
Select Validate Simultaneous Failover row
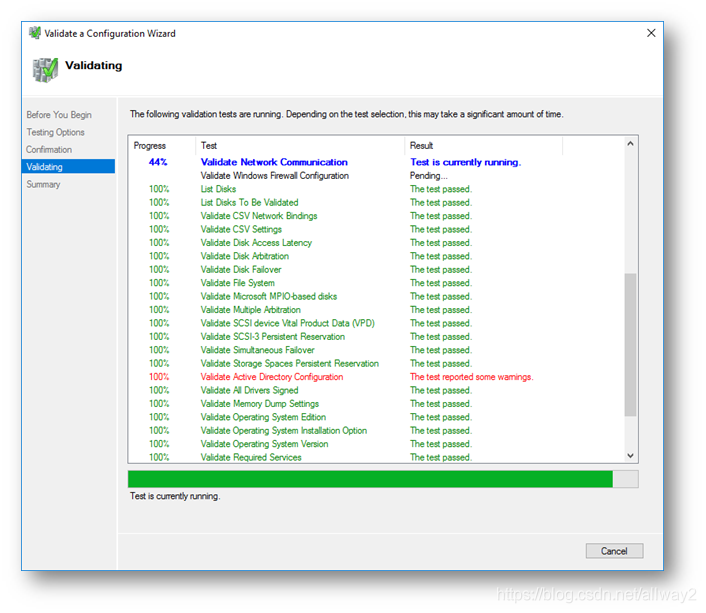[376, 350]
